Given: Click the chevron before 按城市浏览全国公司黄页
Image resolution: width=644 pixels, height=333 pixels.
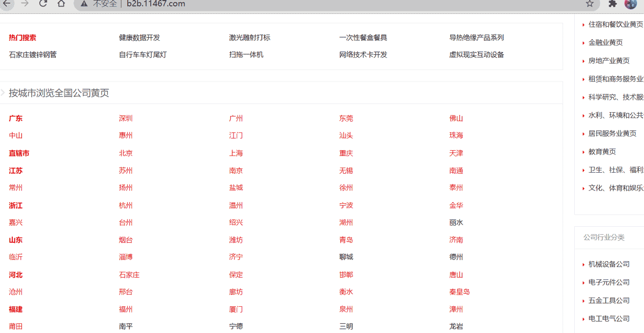Looking at the screenshot, I should pyautogui.click(x=3, y=92).
